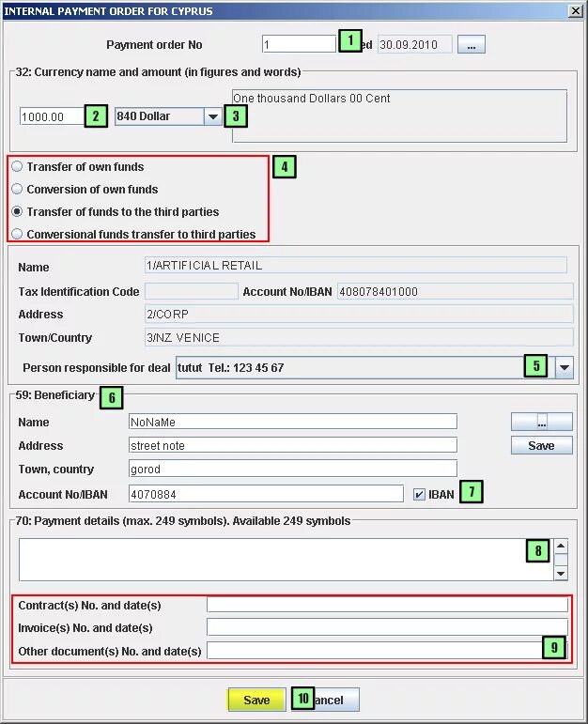588x724 pixels.
Task: Open the 840 Dollar currency dropdown
Action: pos(213,116)
